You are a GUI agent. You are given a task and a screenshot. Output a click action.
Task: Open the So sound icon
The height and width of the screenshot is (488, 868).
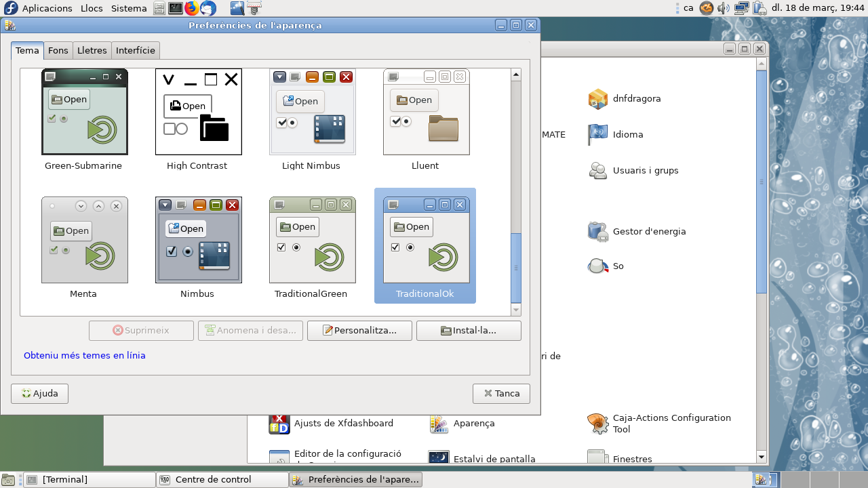[598, 266]
